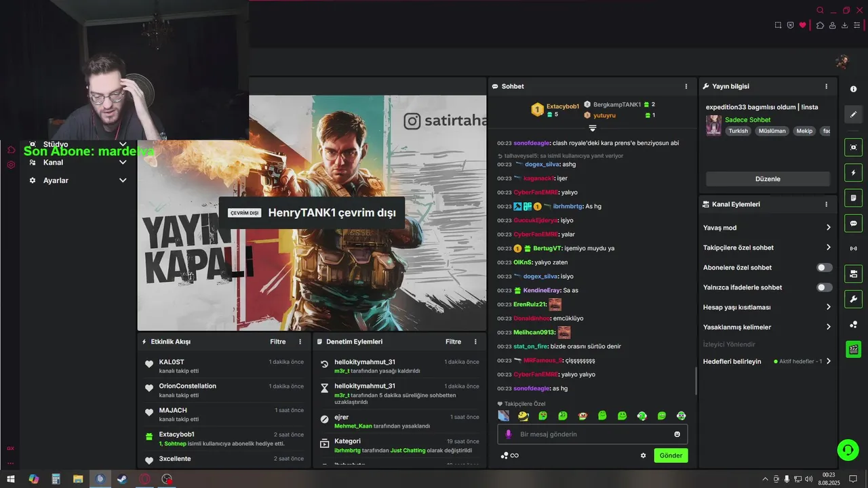Toggle Abonelere özel sohbet switch
This screenshot has height=488, width=868.
pyautogui.click(x=824, y=268)
